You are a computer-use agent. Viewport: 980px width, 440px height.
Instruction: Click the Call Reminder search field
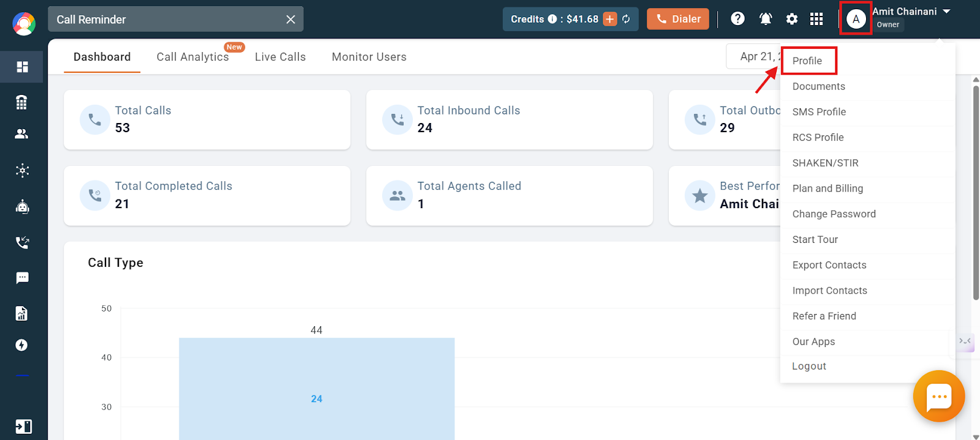176,20
